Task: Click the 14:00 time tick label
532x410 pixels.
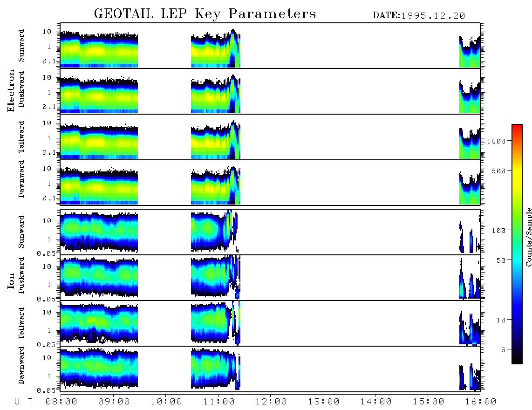Action: click(376, 402)
